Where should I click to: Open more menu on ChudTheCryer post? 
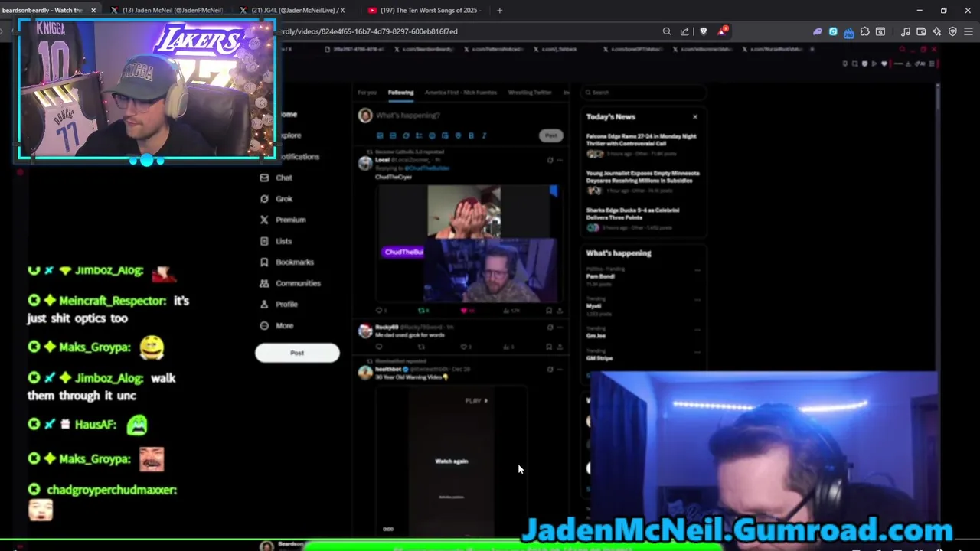click(x=560, y=160)
